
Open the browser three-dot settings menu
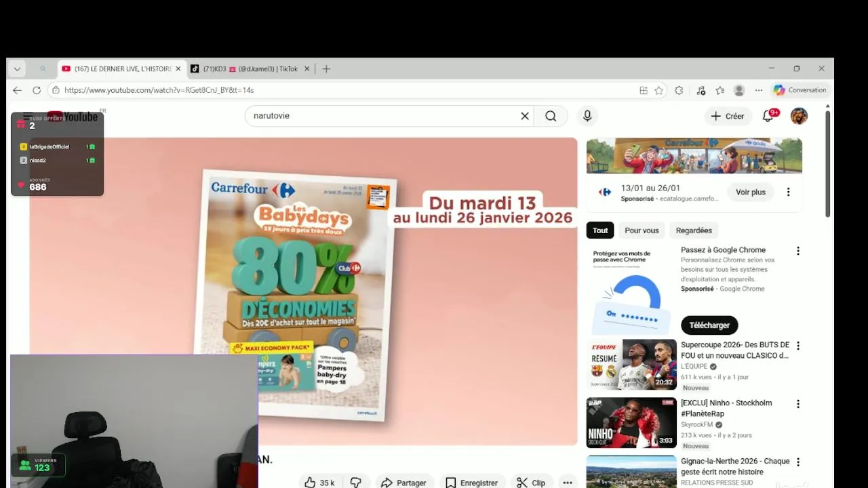(759, 90)
